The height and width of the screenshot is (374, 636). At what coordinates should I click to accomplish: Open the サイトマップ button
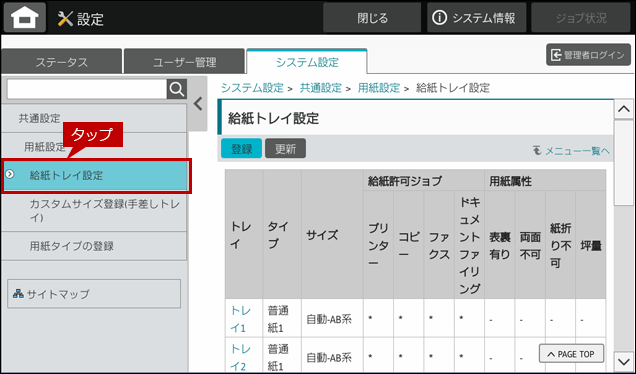click(x=94, y=294)
